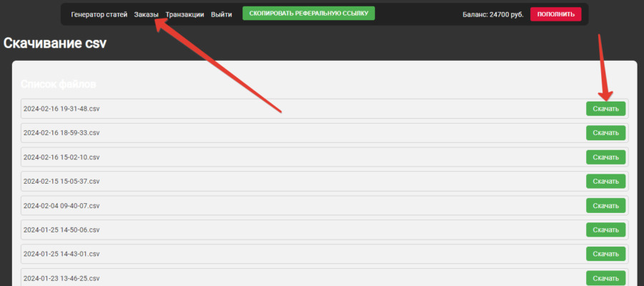644x286 pixels.
Task: Click the red ПОПОЛНИТЬ button
Action: [x=556, y=14]
